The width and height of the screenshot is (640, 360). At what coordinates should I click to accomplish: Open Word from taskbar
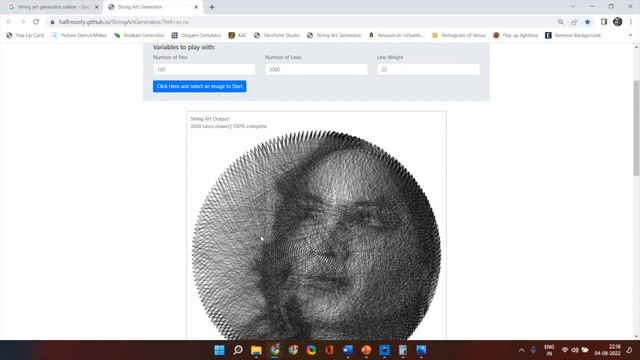click(x=348, y=350)
